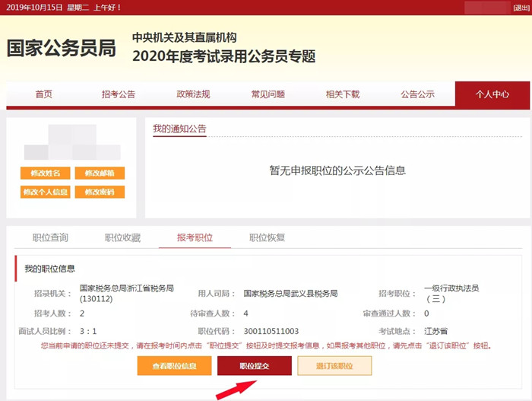Click the date text 2019年10月15日
This screenshot has width=532, height=401.
34,8
